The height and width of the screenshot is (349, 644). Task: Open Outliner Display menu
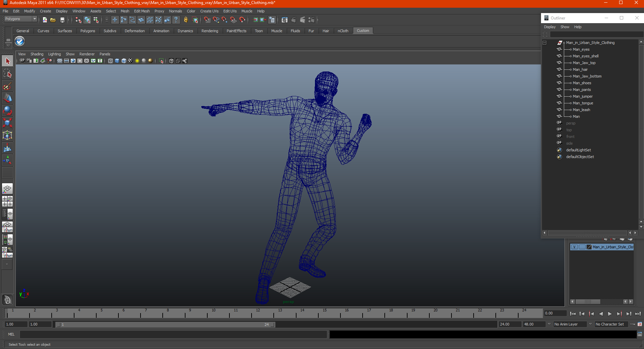tap(549, 27)
